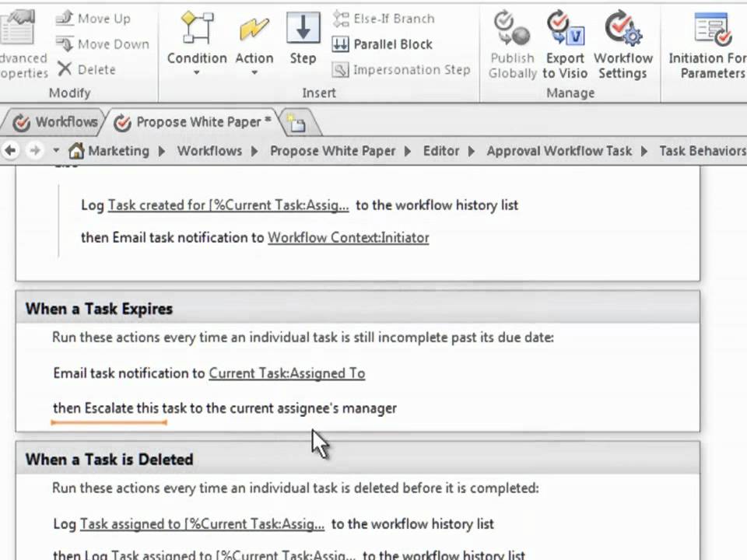Click the Publish Globally icon

pos(512,29)
